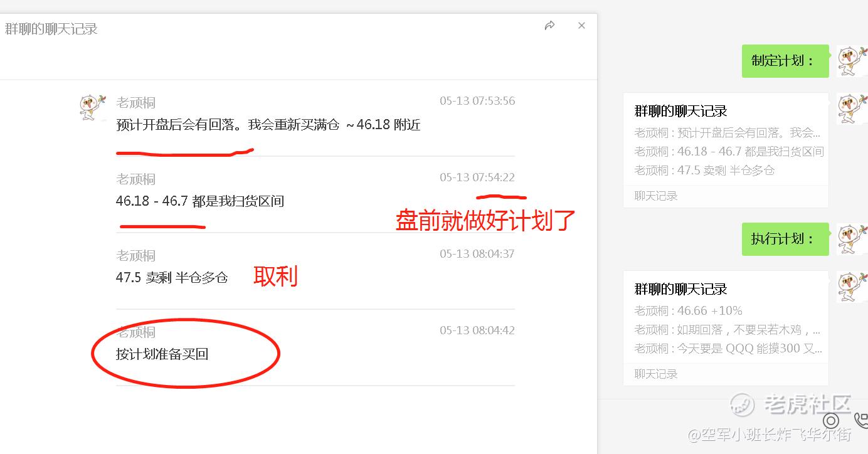The image size is (868, 454).
Task: Click 老顽桐 avatar in chat record popup
Action: pyautogui.click(x=93, y=108)
